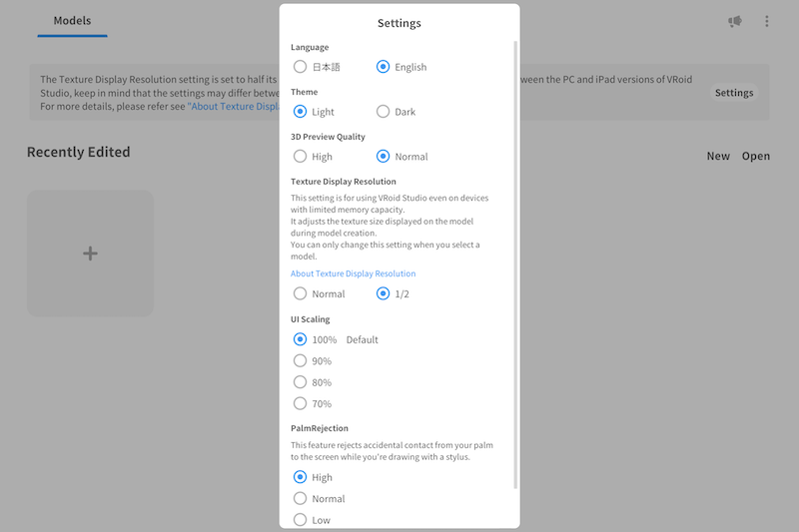Switch to the Models tab
Screen dimensions: 799x532
[72, 21]
